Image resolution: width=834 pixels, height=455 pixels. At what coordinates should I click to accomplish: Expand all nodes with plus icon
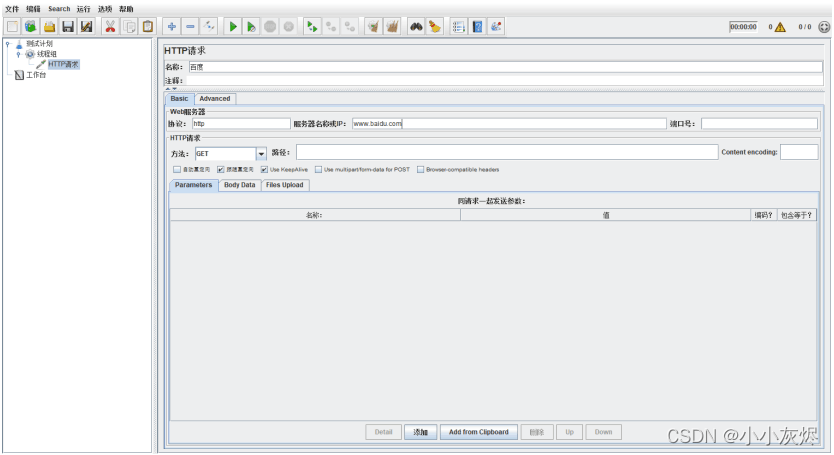click(172, 26)
